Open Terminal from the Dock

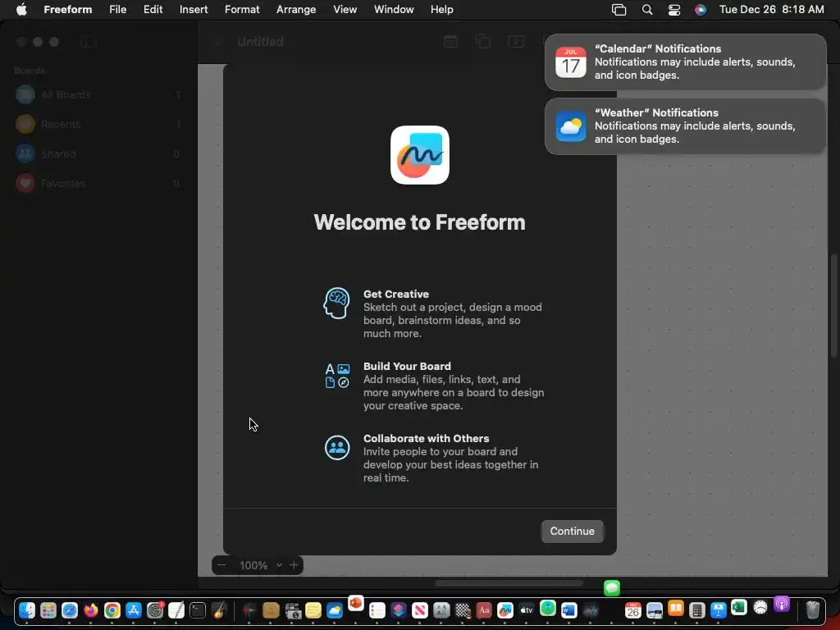pyautogui.click(x=198, y=610)
